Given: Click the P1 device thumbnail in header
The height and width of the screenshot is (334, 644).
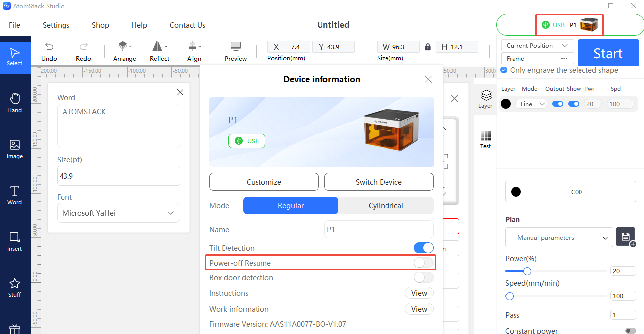Looking at the screenshot, I should pyautogui.click(x=589, y=25).
